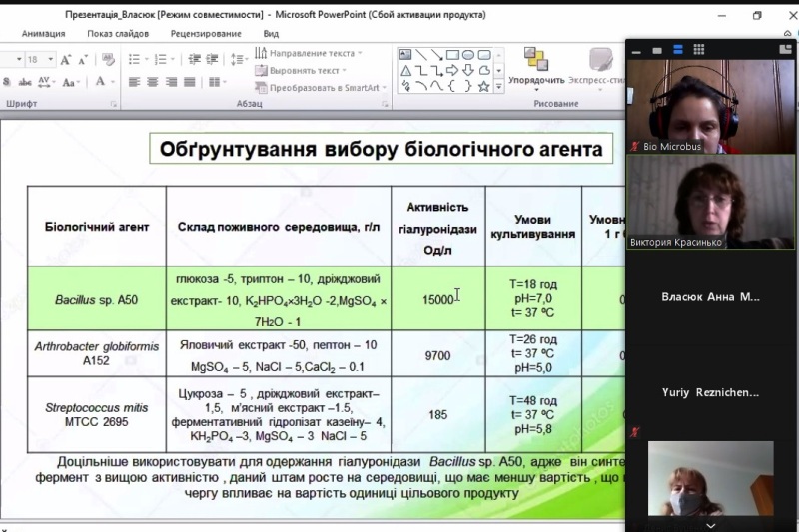Open Change Case (Aa) dropdown
The image size is (799, 532).
click(x=71, y=82)
